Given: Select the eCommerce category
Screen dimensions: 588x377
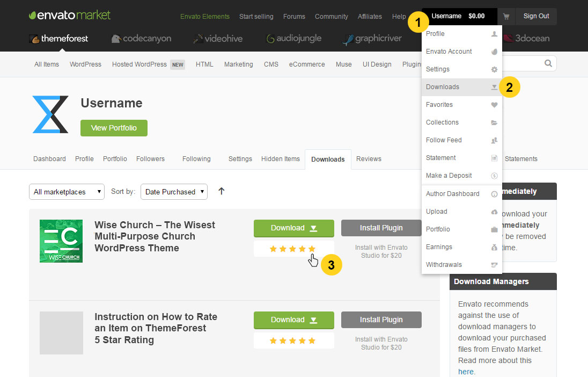Looking at the screenshot, I should click(x=307, y=64).
